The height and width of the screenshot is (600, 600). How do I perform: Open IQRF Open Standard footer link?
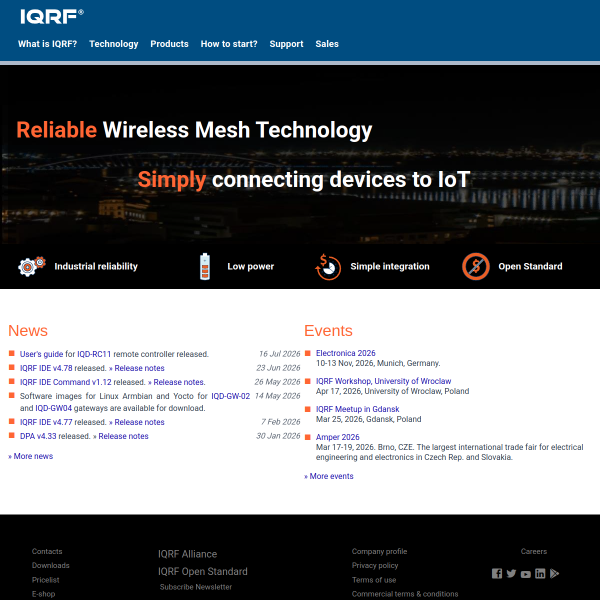point(203,571)
